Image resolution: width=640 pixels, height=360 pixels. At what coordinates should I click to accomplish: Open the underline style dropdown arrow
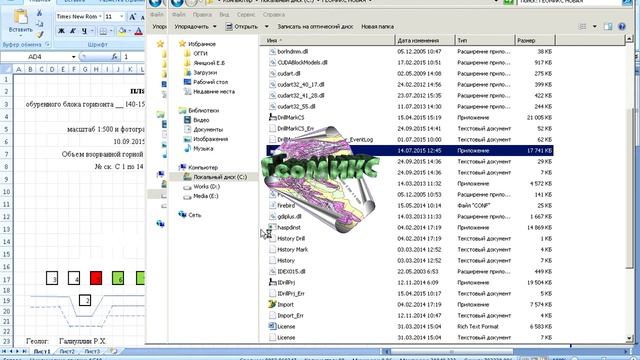92,31
